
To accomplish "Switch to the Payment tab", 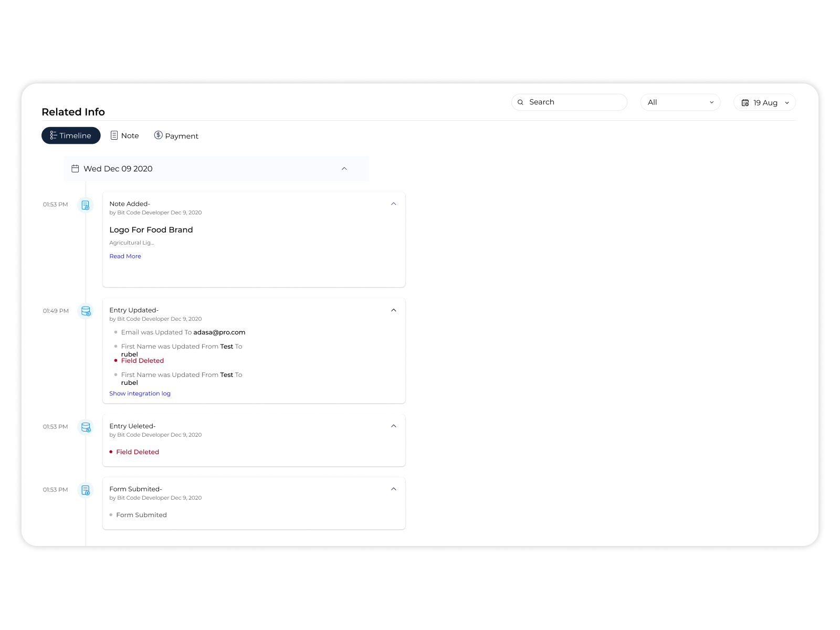I will pos(182,135).
